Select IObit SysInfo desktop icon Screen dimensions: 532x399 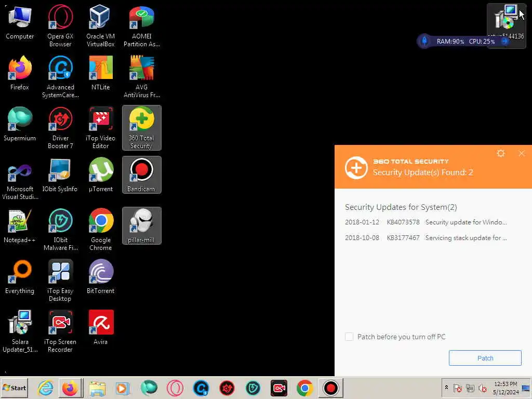coord(60,175)
